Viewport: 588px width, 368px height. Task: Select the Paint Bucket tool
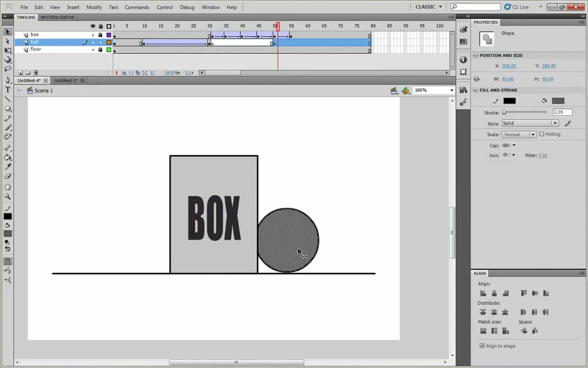[x=8, y=157]
